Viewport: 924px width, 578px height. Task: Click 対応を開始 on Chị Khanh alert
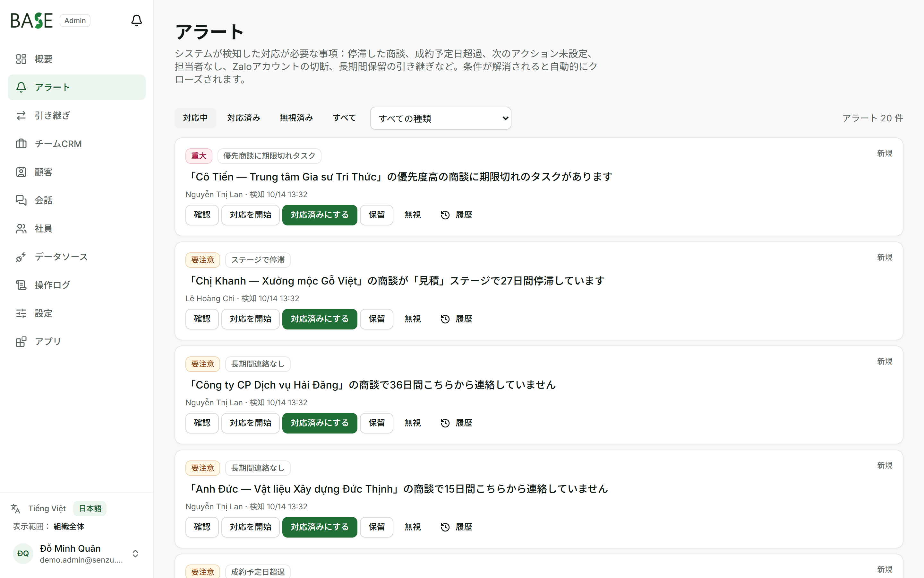(x=251, y=319)
